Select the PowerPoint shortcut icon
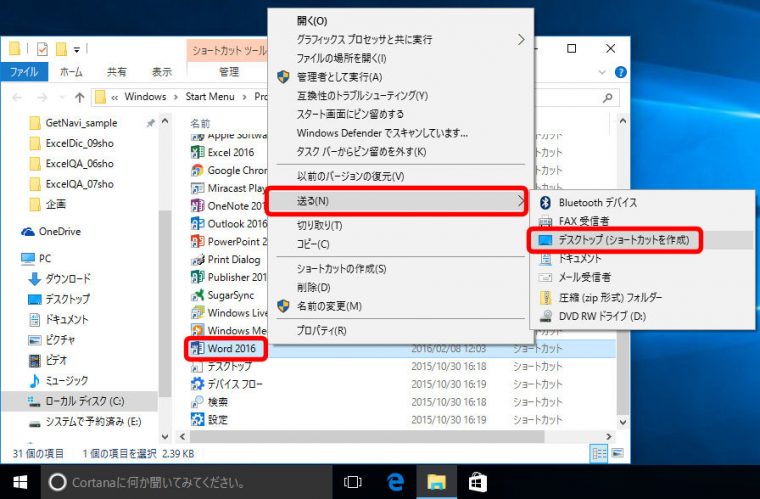The width and height of the screenshot is (760, 499). 197,241
